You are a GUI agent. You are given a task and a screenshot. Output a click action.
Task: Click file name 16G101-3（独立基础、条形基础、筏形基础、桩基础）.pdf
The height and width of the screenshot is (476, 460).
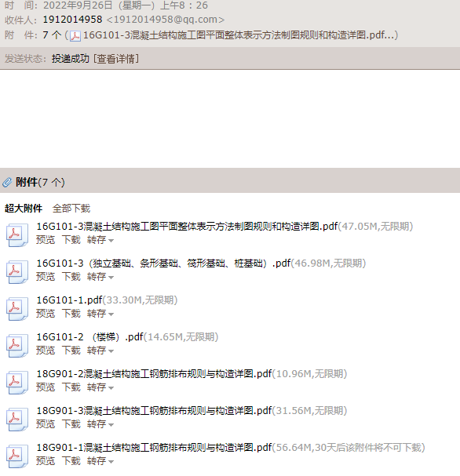[x=164, y=263]
